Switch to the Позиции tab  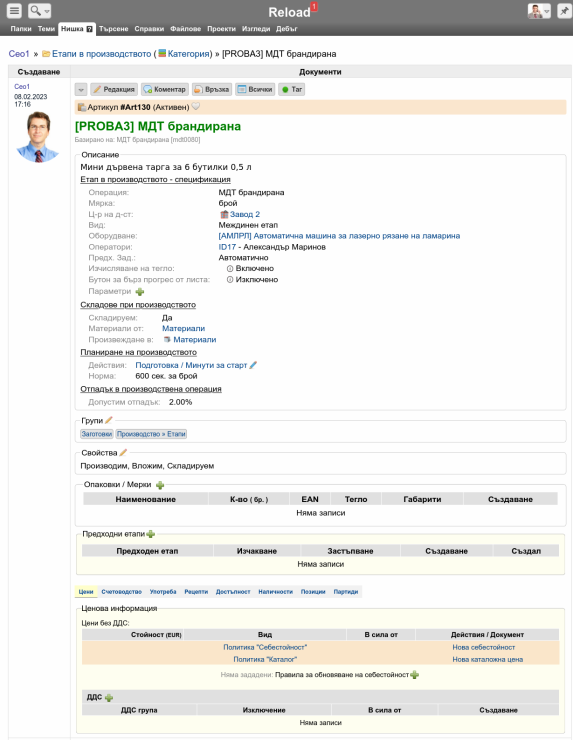(x=313, y=591)
